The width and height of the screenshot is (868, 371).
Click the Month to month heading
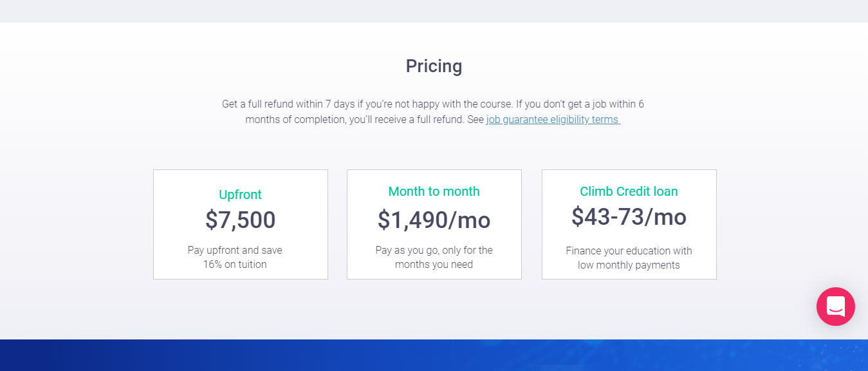(434, 191)
